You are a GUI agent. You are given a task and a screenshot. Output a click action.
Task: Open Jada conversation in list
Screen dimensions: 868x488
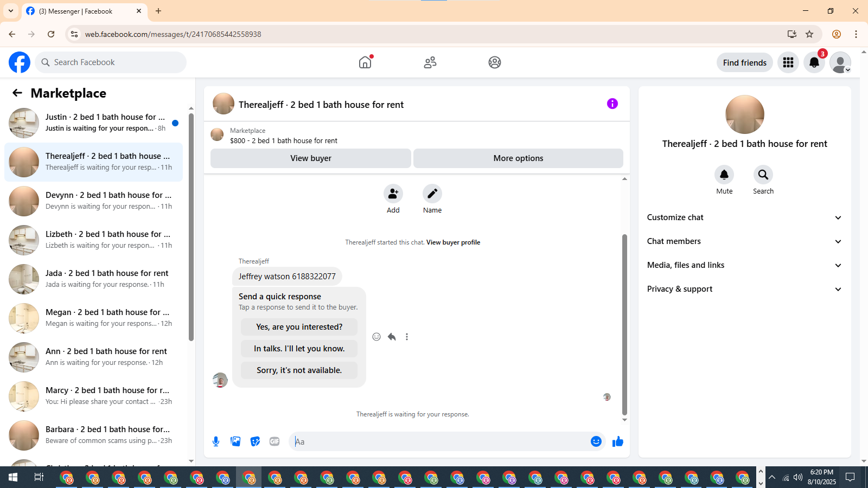[x=93, y=279]
